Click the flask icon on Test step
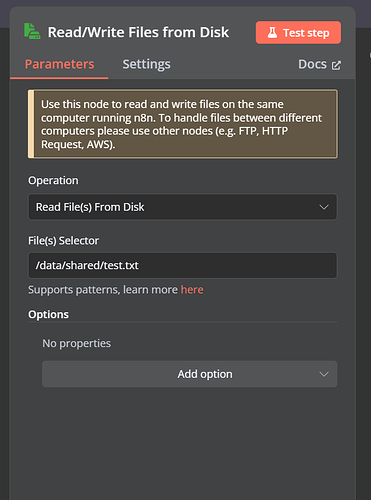 point(272,33)
